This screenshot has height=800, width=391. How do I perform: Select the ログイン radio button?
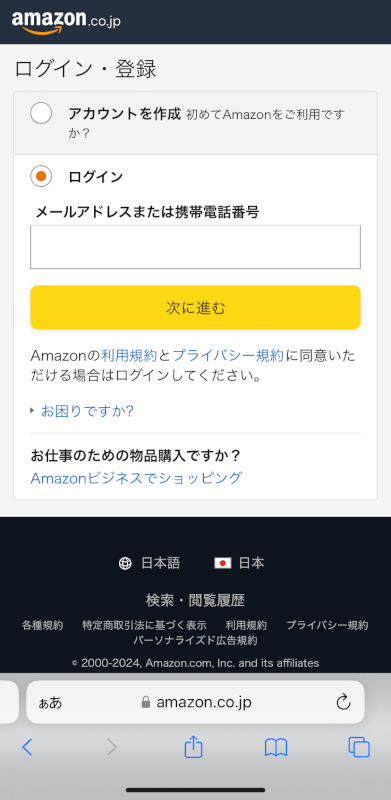click(41, 177)
